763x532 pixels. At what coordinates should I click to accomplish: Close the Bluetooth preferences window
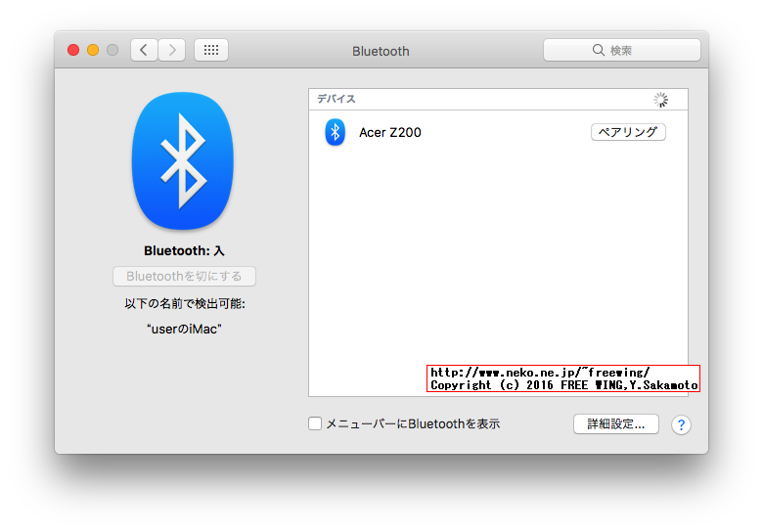[x=73, y=50]
